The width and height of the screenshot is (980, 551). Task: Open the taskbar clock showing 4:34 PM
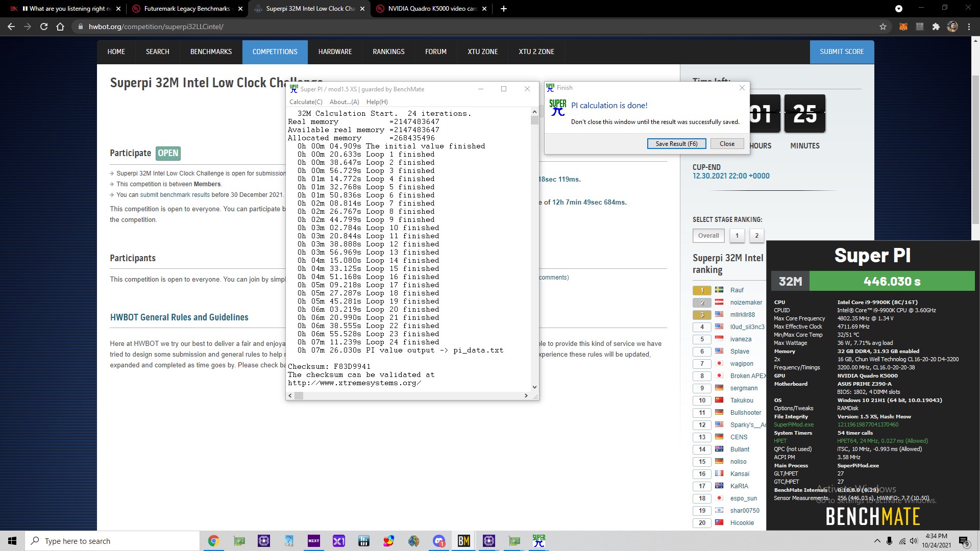click(936, 541)
